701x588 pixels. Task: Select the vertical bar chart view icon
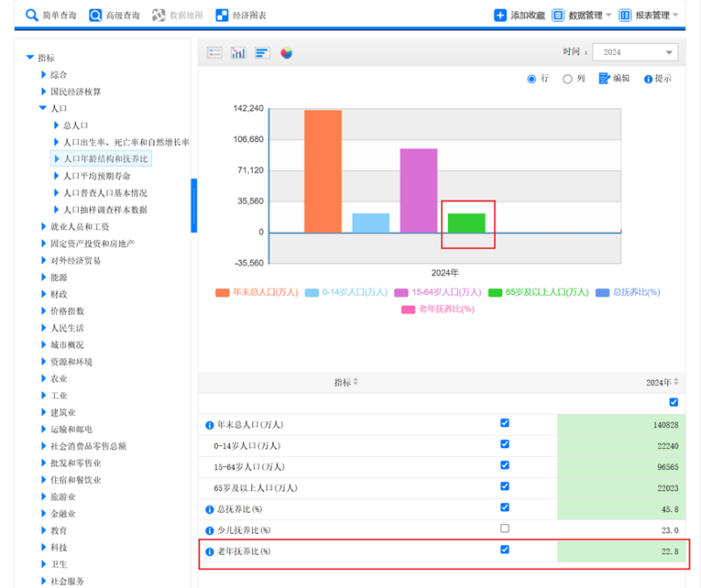[238, 53]
